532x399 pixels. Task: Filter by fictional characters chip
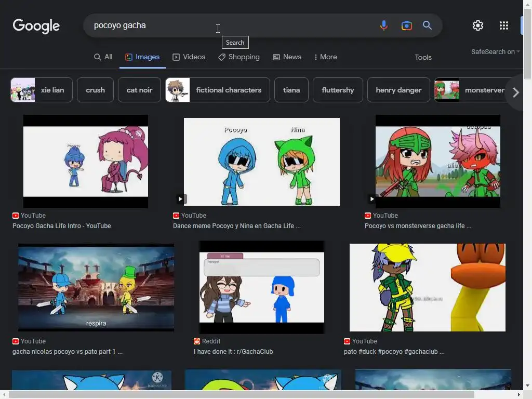pyautogui.click(x=218, y=90)
